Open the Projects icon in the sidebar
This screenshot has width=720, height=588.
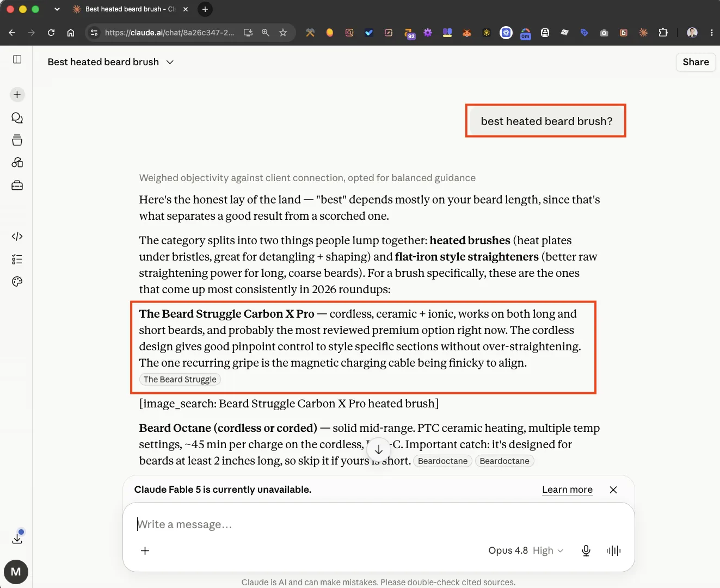click(x=17, y=140)
